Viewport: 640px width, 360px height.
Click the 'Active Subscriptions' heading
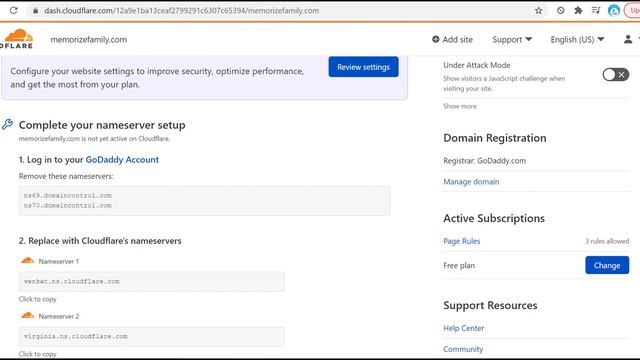coord(494,218)
